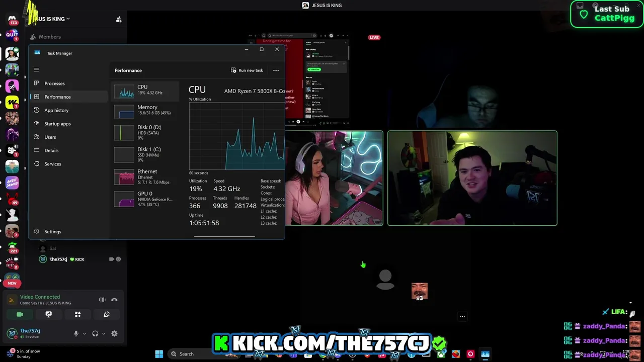Disconnect from the Discord voice call

click(x=114, y=300)
